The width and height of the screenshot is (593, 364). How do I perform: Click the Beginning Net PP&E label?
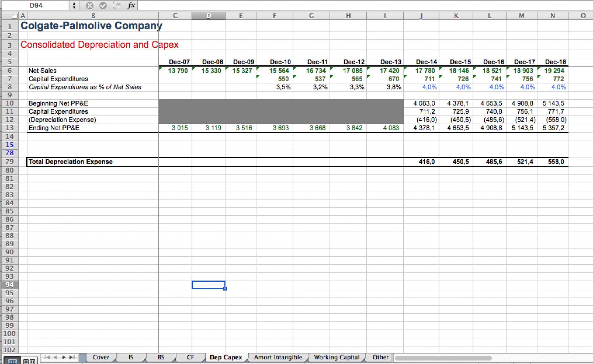pos(58,103)
